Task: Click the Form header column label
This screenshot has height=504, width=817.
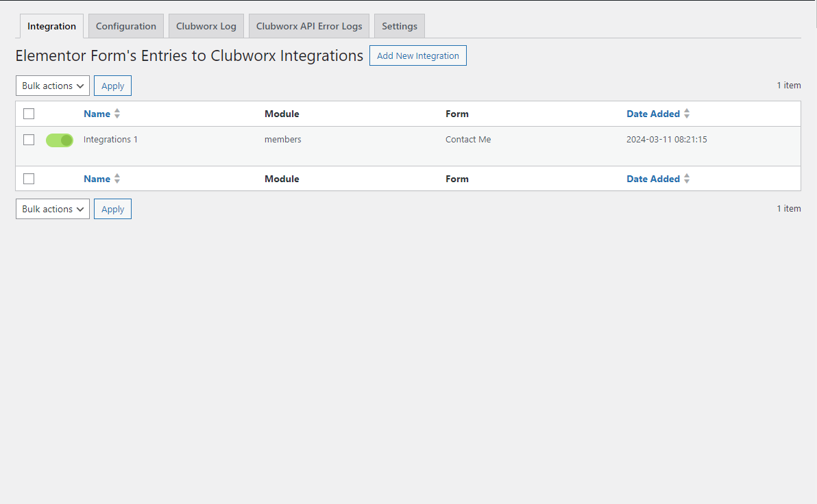Action: pos(457,114)
